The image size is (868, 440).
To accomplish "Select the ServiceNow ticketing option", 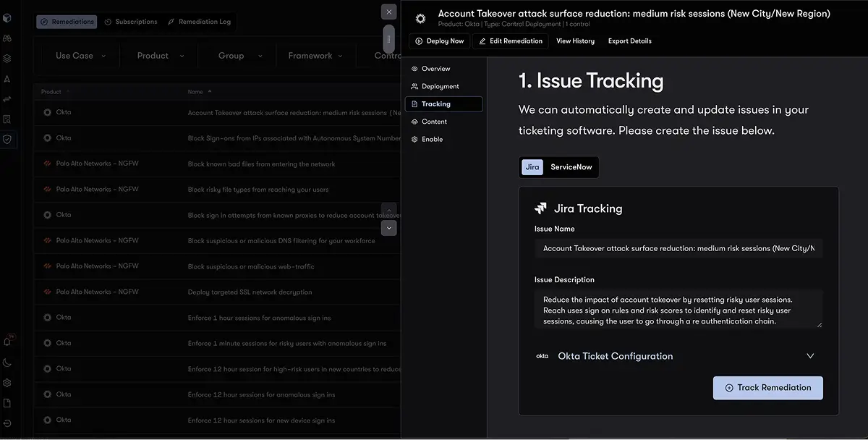I will click(571, 167).
